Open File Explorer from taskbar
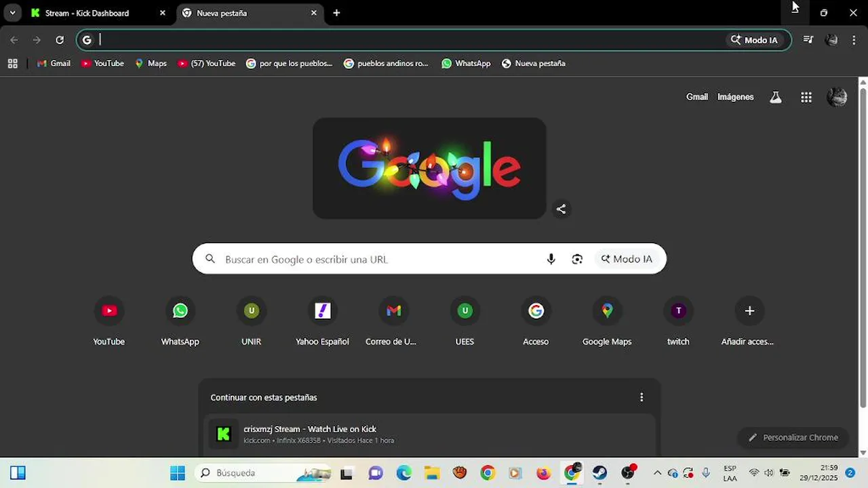 (432, 473)
